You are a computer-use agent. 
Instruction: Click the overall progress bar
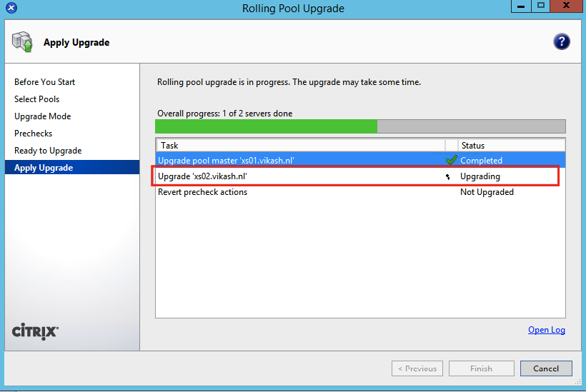tap(360, 126)
